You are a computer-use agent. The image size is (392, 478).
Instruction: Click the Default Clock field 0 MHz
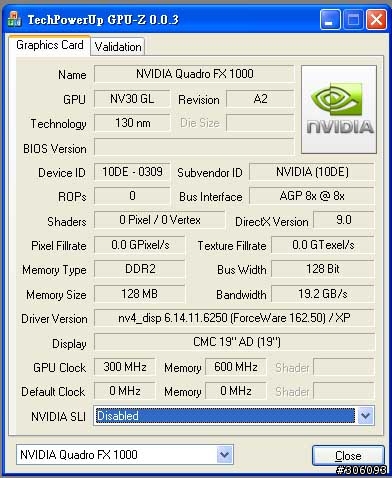(x=125, y=391)
